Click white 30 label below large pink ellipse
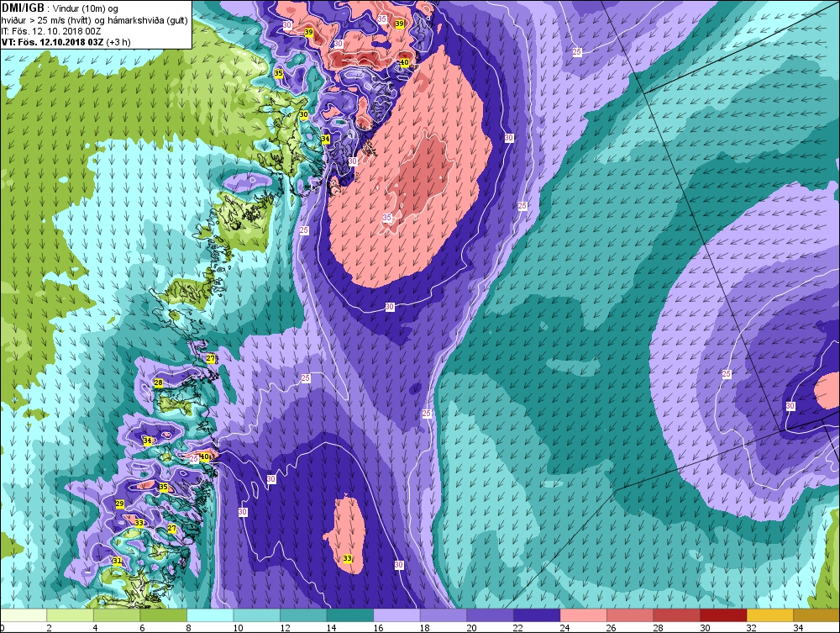This screenshot has width=840, height=633. [390, 307]
